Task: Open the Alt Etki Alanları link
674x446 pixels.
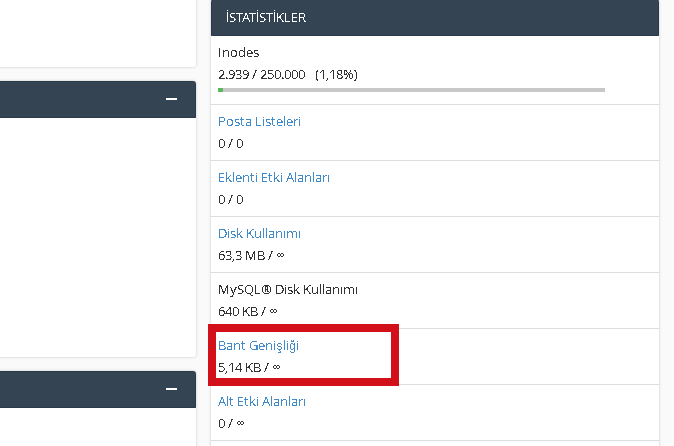Action: [x=262, y=402]
